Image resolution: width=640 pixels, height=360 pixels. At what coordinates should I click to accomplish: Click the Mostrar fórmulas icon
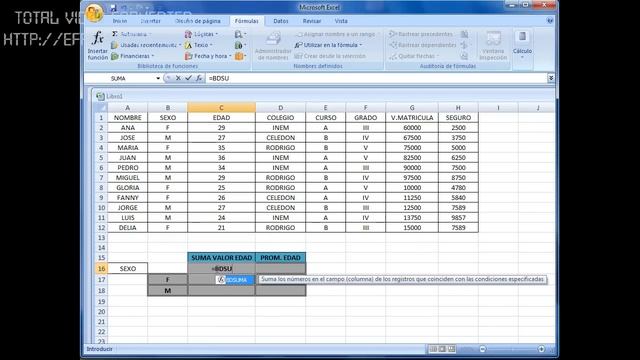point(464,34)
